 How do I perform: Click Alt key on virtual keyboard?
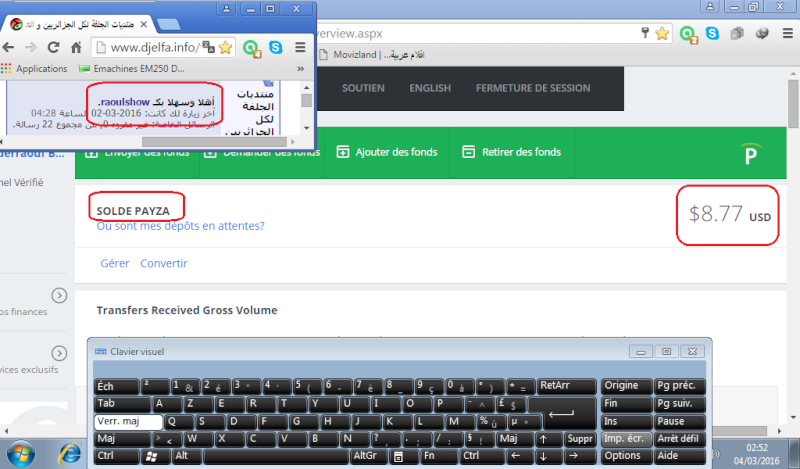tap(187, 456)
